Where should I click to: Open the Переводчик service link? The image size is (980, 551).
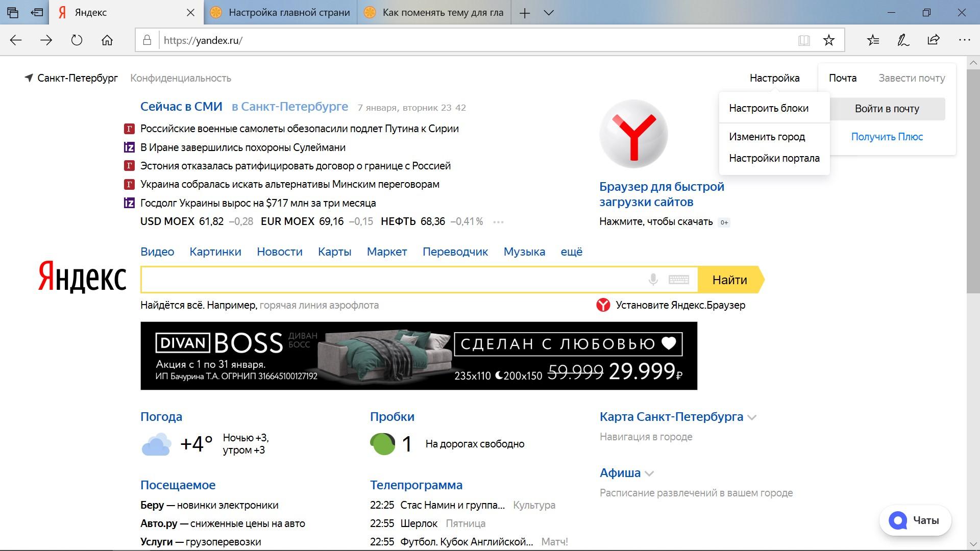tap(455, 252)
